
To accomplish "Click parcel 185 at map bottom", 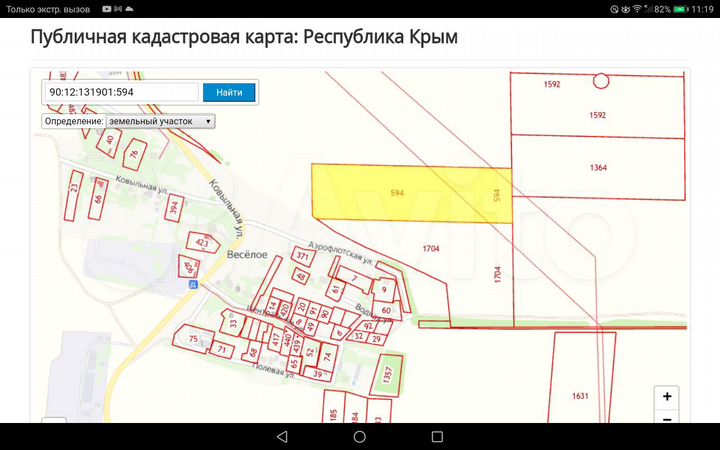I will click(334, 407).
